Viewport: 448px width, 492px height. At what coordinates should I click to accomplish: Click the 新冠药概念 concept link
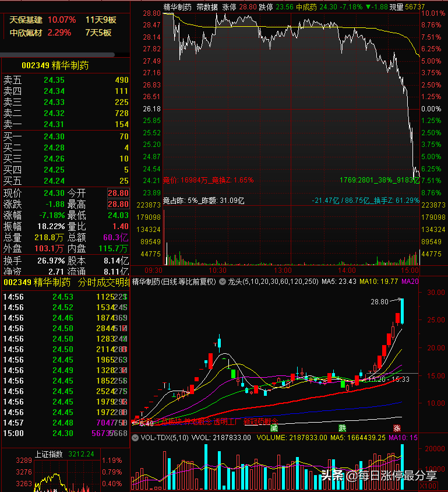(x=261, y=421)
